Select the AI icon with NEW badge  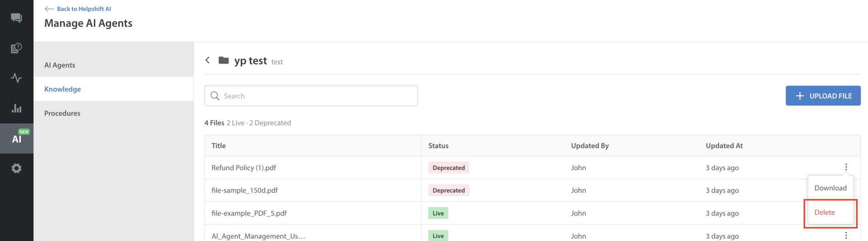click(x=16, y=139)
